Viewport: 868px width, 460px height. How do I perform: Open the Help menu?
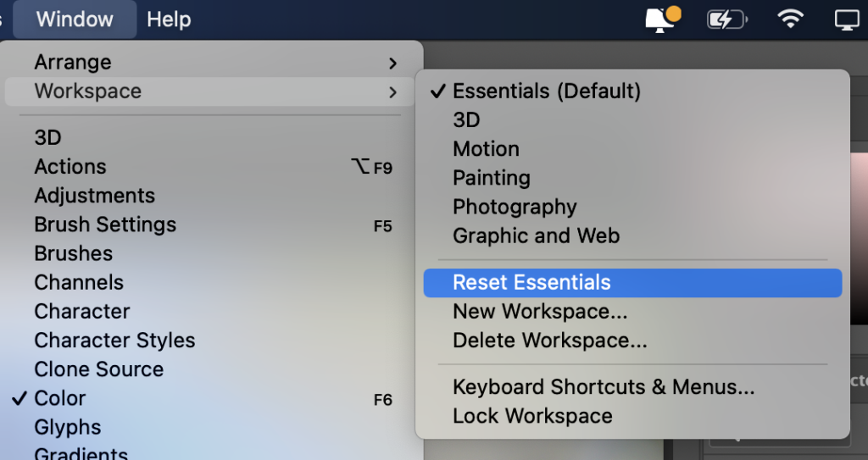(x=169, y=19)
